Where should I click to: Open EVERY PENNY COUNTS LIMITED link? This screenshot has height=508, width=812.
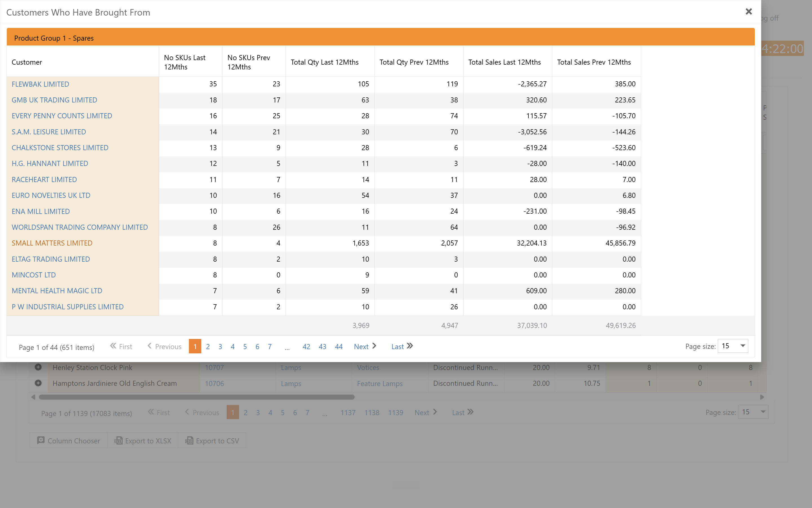[62, 116]
